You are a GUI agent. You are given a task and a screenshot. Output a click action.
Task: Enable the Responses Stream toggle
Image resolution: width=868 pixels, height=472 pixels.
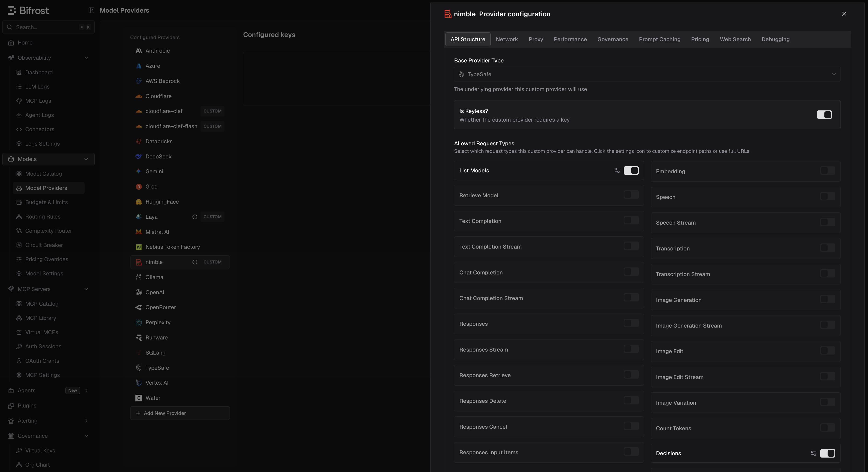pos(631,349)
